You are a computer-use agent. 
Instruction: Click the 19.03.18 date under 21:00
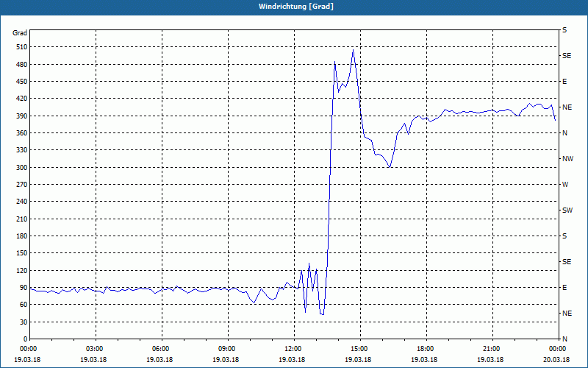(x=490, y=360)
